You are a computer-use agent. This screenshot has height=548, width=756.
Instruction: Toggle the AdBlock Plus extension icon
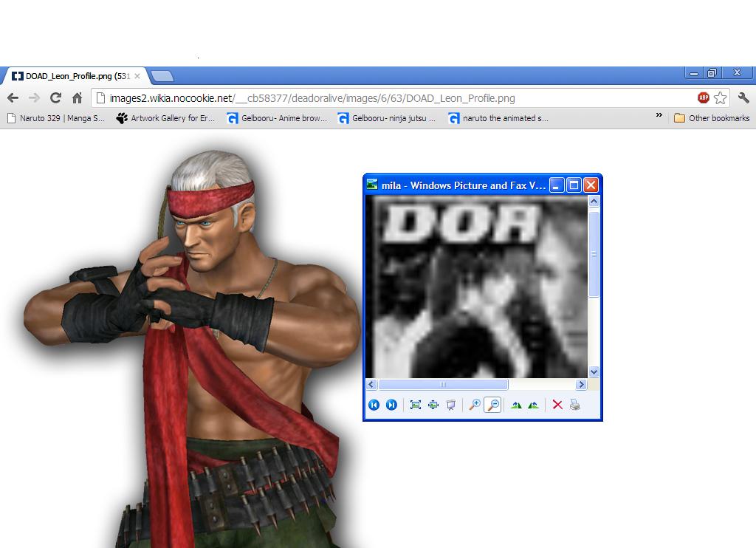703,97
